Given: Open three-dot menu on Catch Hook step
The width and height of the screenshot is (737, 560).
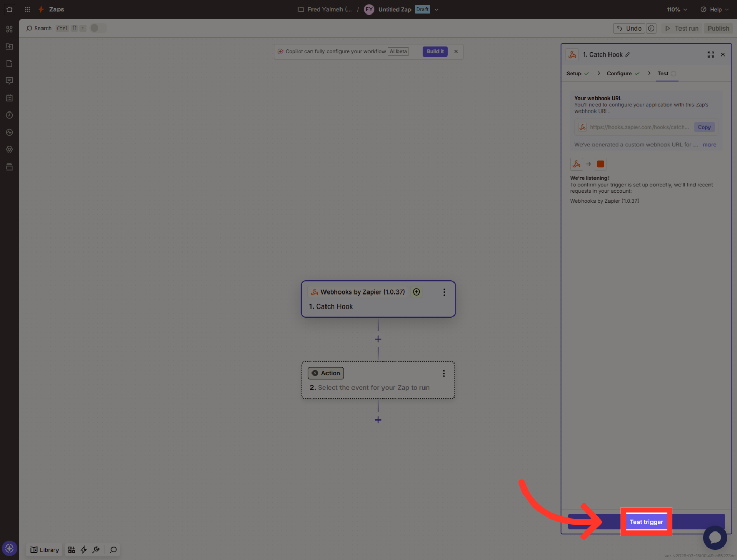Looking at the screenshot, I should coord(444,292).
